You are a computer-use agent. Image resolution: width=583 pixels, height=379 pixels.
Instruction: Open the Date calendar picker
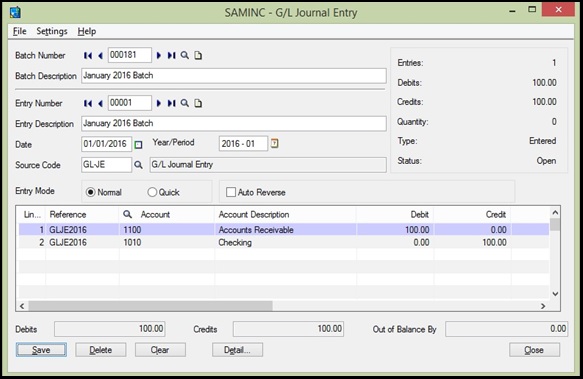click(138, 145)
